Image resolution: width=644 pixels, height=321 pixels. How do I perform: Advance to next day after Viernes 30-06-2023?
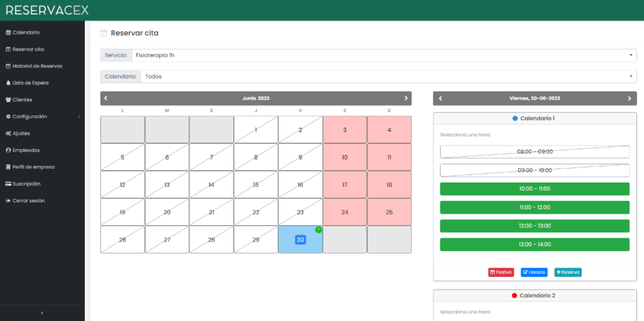(x=629, y=98)
